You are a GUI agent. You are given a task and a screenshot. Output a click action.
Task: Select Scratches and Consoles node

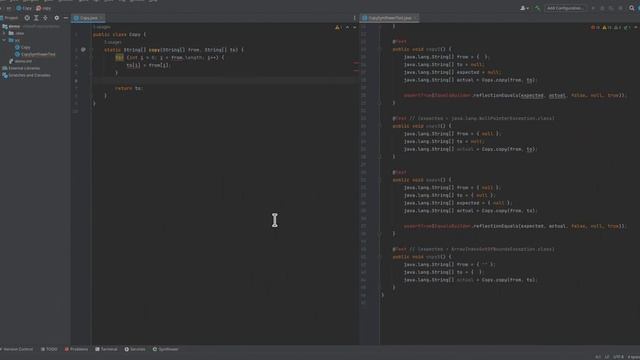(x=27, y=75)
